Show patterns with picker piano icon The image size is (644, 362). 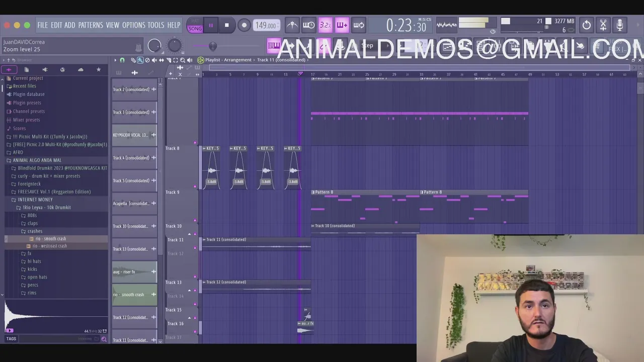click(x=119, y=73)
